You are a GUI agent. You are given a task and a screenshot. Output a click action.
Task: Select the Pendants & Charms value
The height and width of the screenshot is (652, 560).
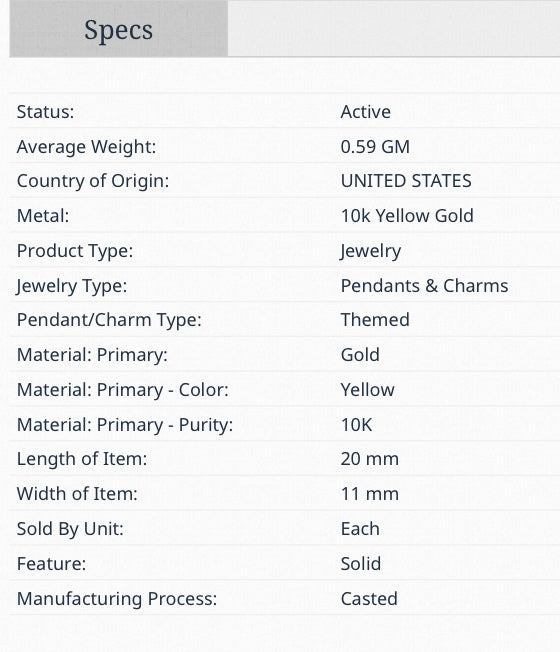point(424,286)
